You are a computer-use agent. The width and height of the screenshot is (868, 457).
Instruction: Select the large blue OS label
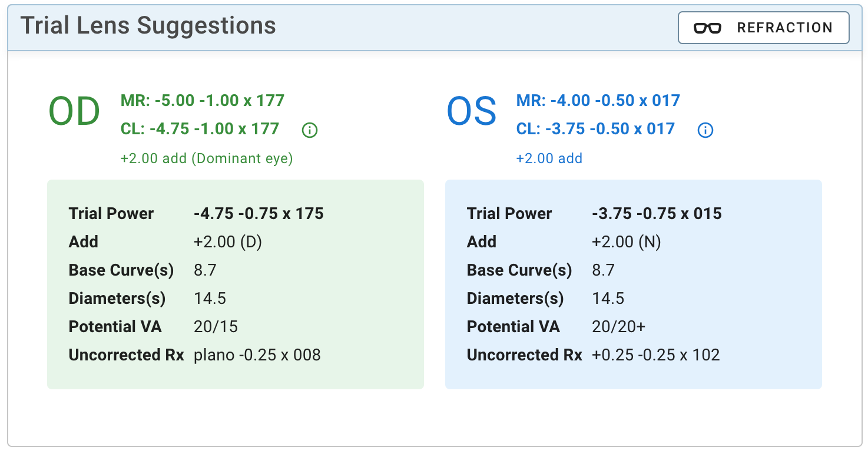(472, 112)
